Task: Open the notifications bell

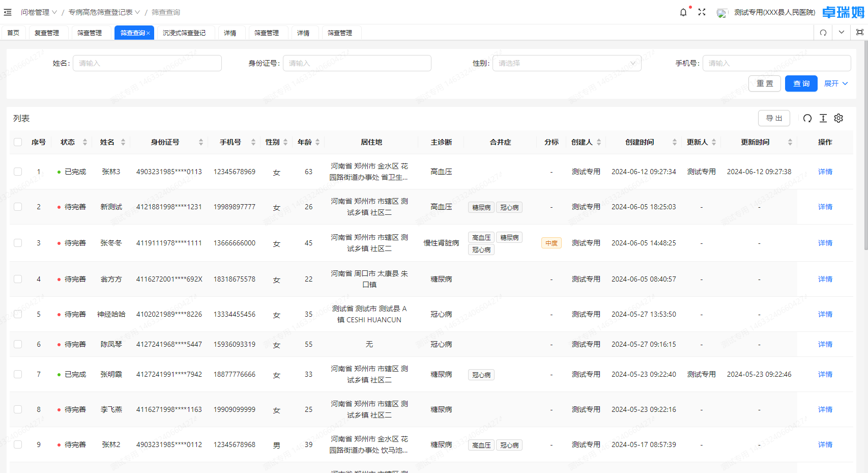Action: point(683,12)
